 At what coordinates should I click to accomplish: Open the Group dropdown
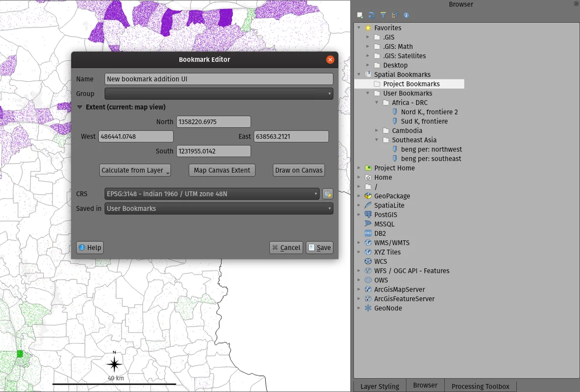pos(219,94)
